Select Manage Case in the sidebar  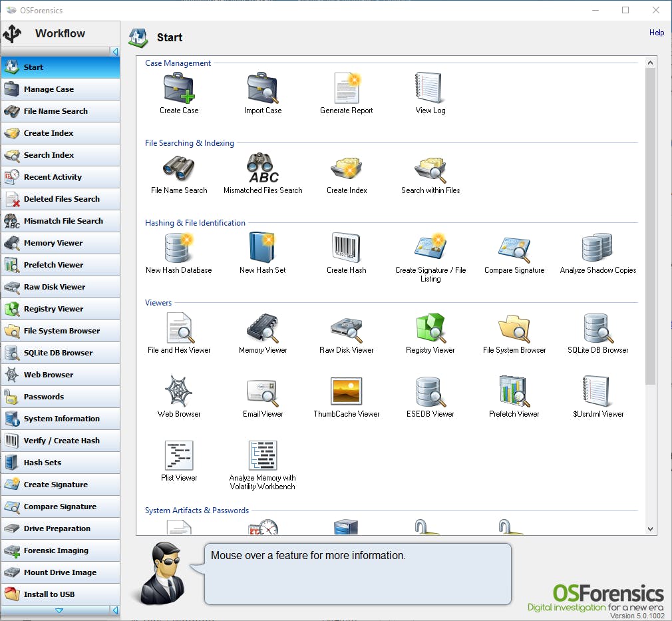pyautogui.click(x=61, y=89)
